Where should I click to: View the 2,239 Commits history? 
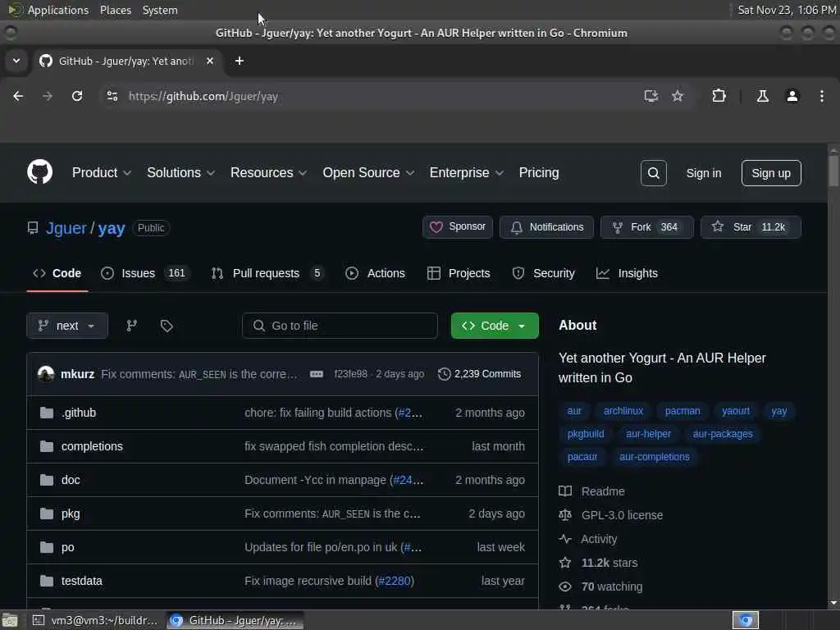point(479,374)
